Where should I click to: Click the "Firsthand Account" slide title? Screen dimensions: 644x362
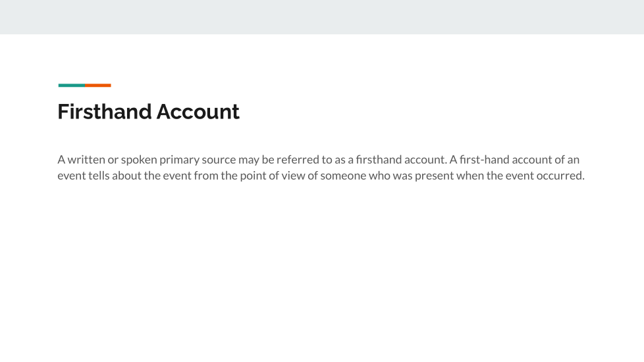[x=148, y=112]
